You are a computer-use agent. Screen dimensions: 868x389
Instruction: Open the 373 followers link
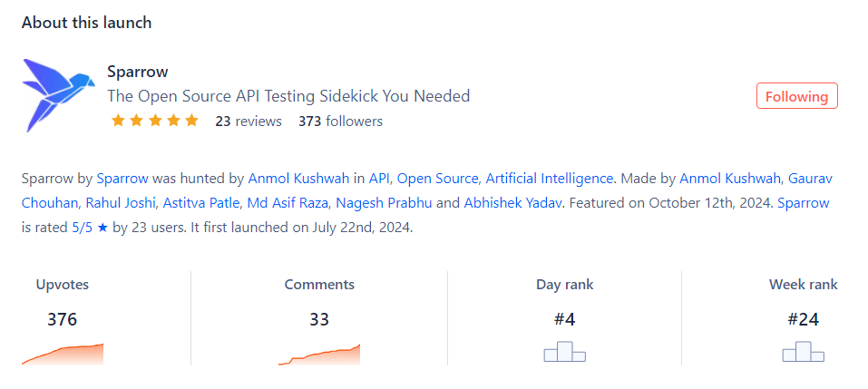click(x=340, y=122)
